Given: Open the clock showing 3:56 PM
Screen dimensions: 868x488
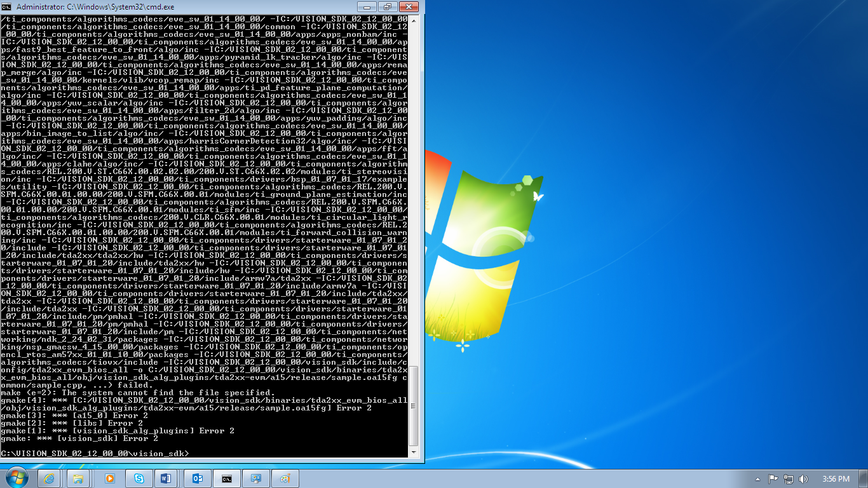Looking at the screenshot, I should (x=836, y=479).
